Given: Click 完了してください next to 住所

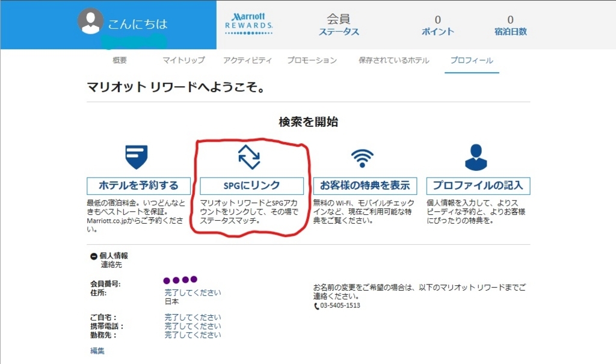Looking at the screenshot, I should (x=192, y=292).
